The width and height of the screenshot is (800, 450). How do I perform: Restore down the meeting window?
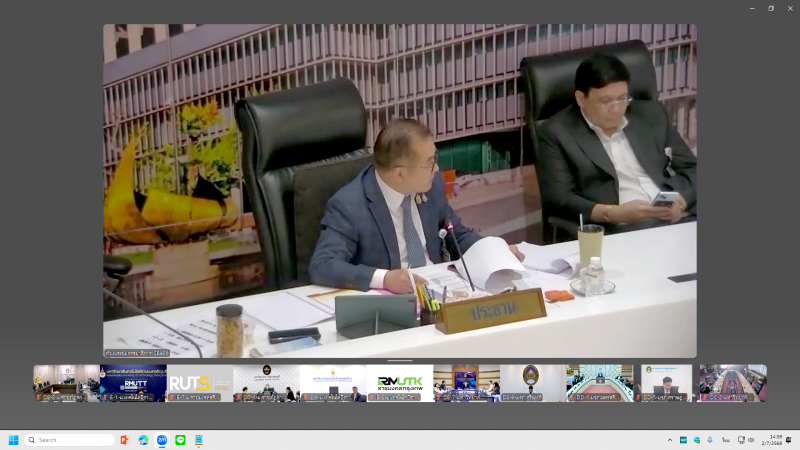(771, 8)
